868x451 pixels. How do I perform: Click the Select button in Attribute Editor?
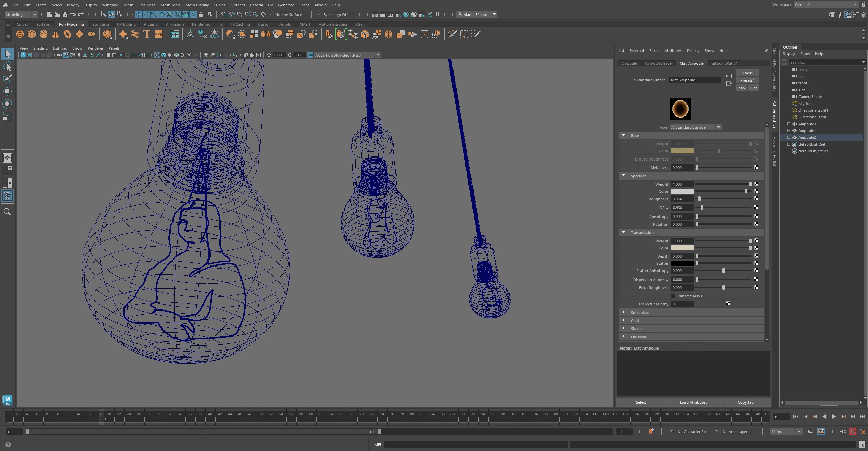click(x=641, y=402)
